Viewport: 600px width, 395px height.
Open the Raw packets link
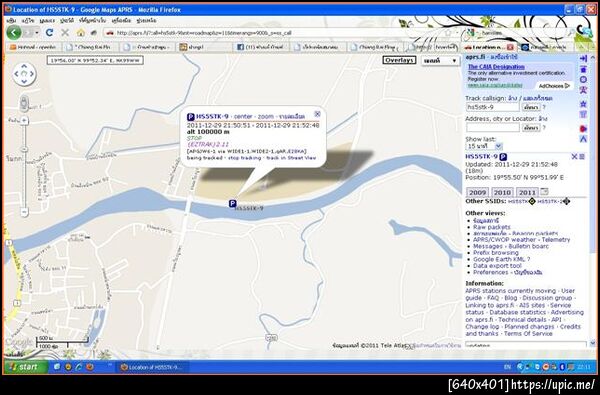492,227
